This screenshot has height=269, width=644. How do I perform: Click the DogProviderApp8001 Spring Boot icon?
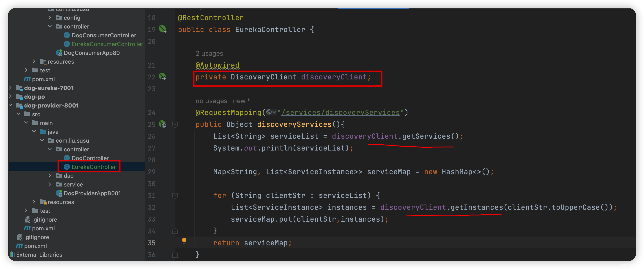tap(59, 193)
